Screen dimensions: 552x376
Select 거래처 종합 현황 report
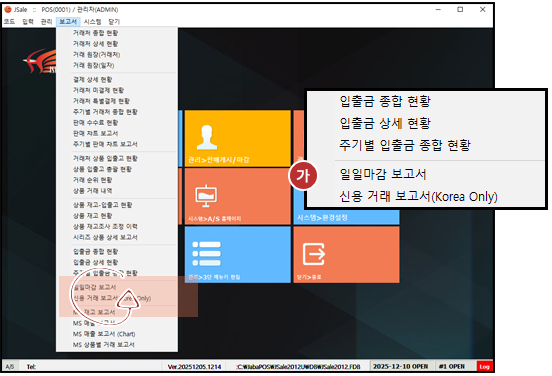[95, 33]
